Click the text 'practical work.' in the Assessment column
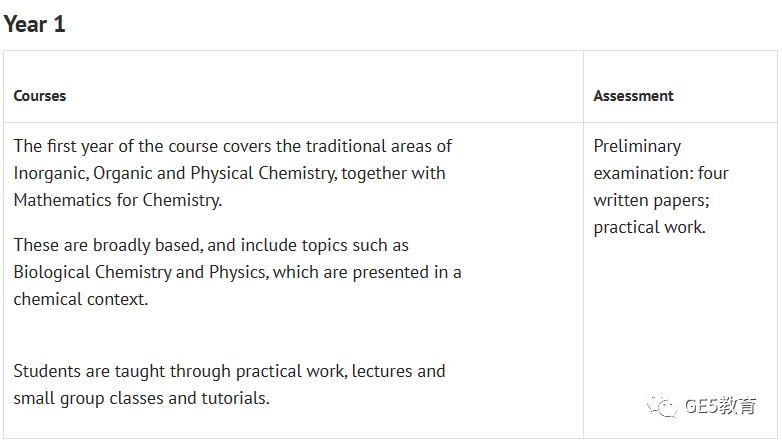The image size is (782, 440). (x=649, y=227)
